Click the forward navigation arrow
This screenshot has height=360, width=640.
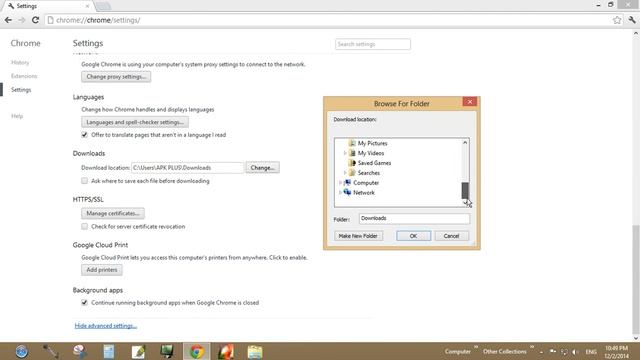tap(22, 20)
